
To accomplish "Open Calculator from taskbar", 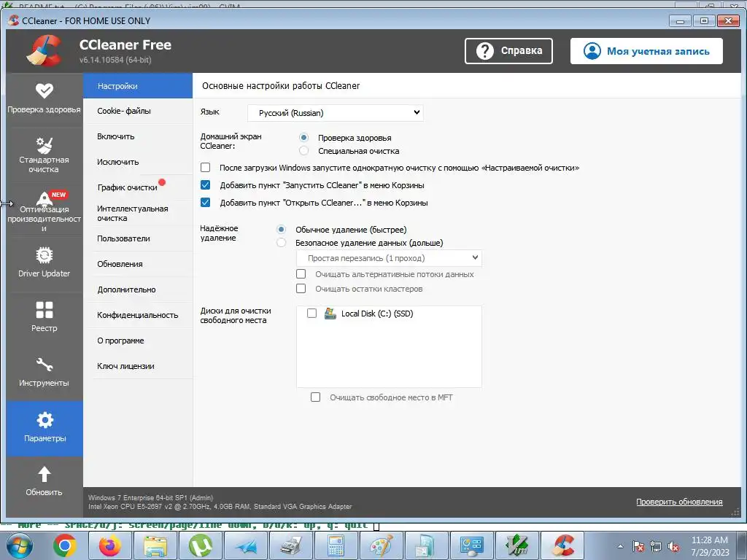I will coord(336,545).
